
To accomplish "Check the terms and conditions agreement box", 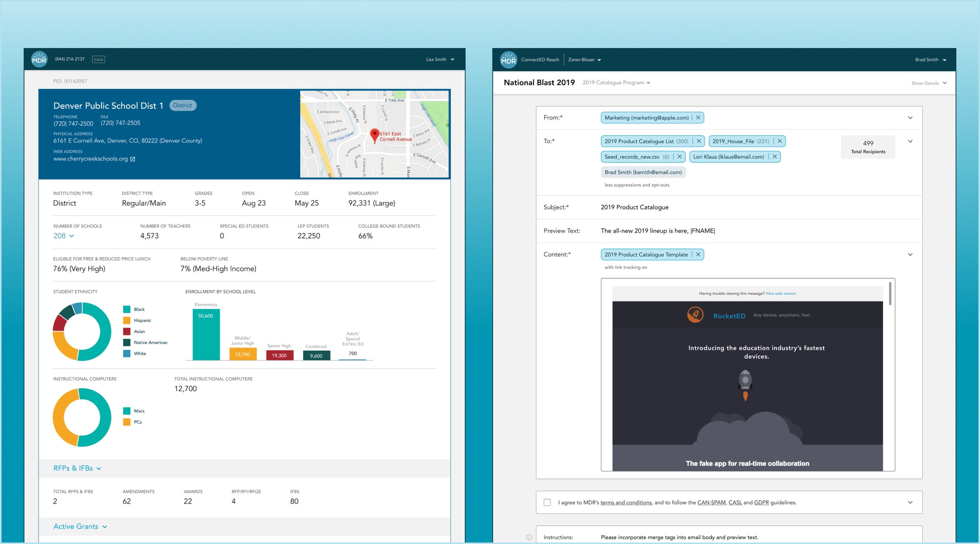I will 547,502.
